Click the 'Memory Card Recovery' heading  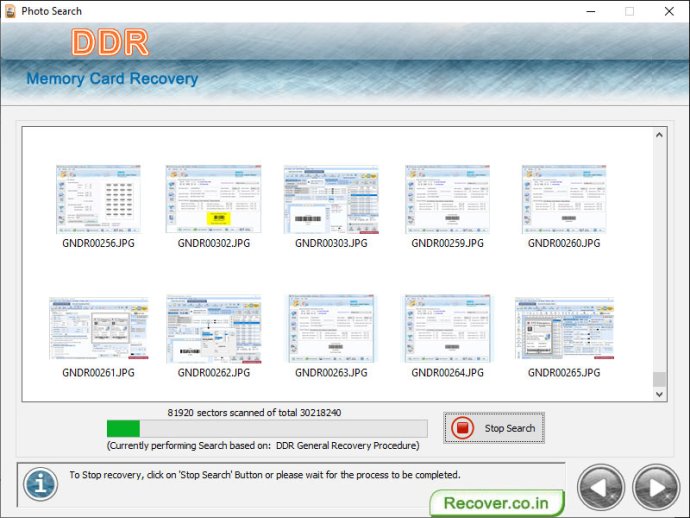tap(112, 78)
